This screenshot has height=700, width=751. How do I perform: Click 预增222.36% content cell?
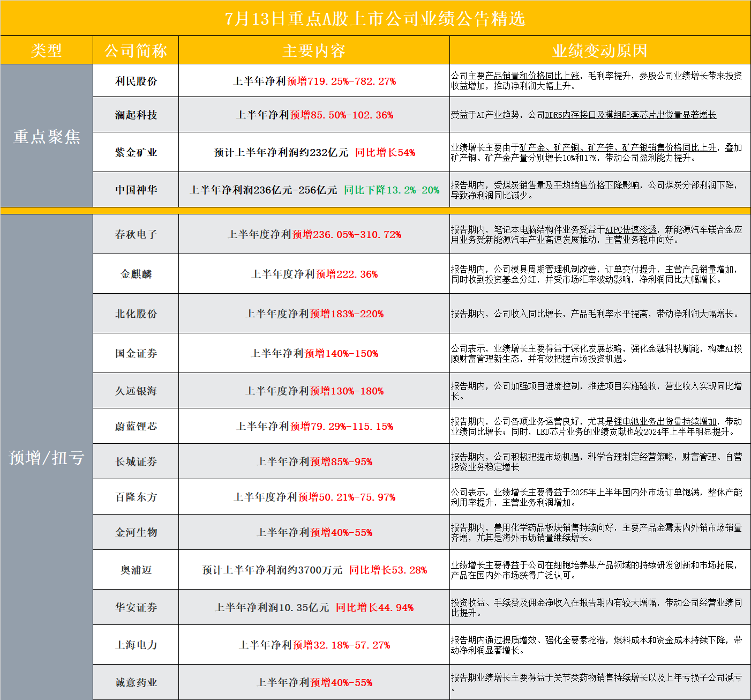click(x=314, y=274)
